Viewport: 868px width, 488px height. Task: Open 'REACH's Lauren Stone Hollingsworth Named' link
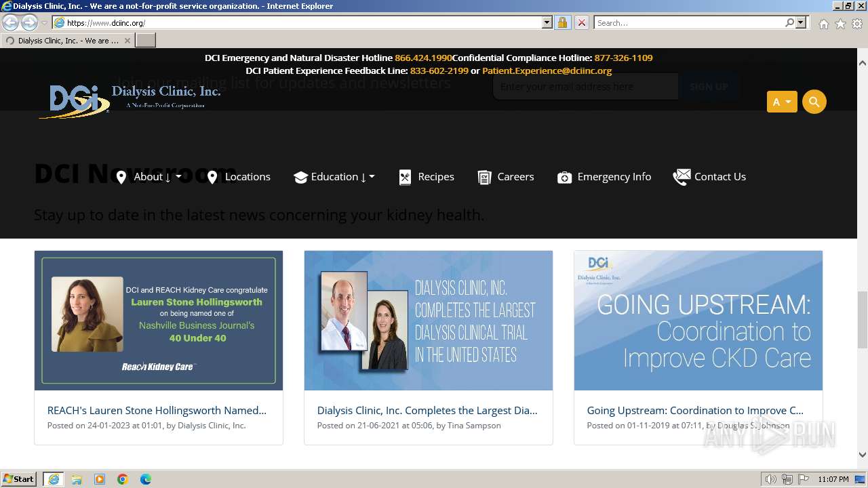click(x=157, y=410)
